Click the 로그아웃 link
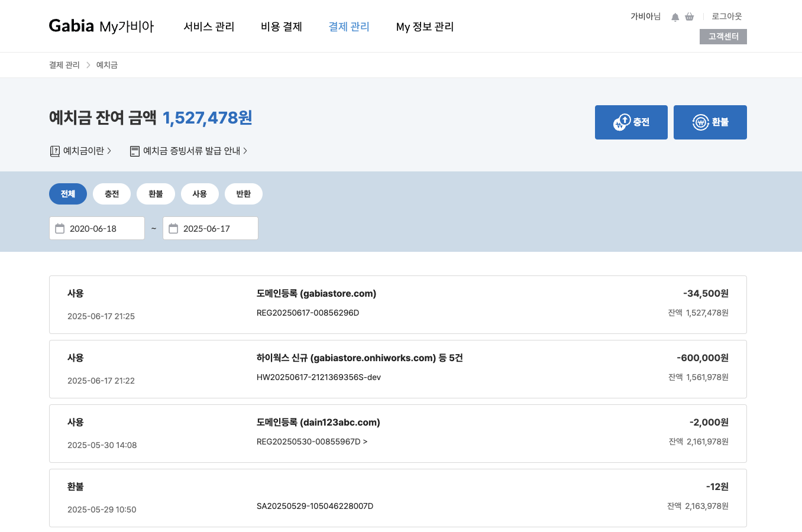Screen dimensions: 802x532 726,16
